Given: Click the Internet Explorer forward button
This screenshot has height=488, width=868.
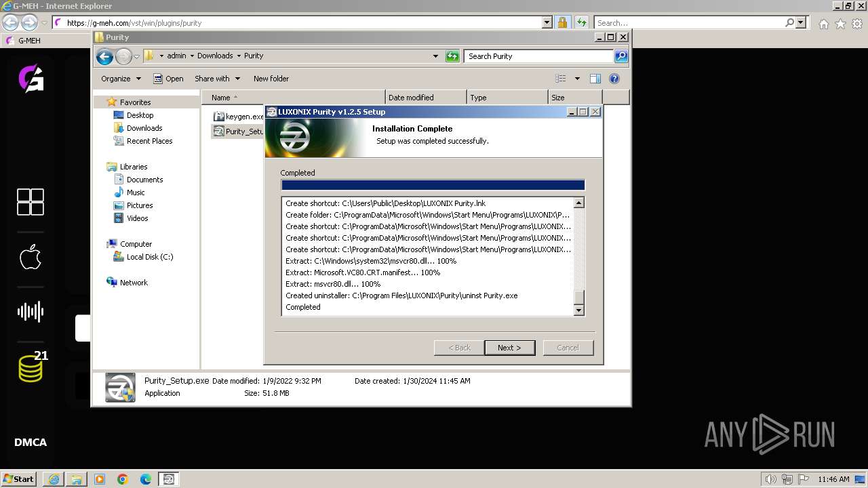Looking at the screenshot, I should coord(29,22).
